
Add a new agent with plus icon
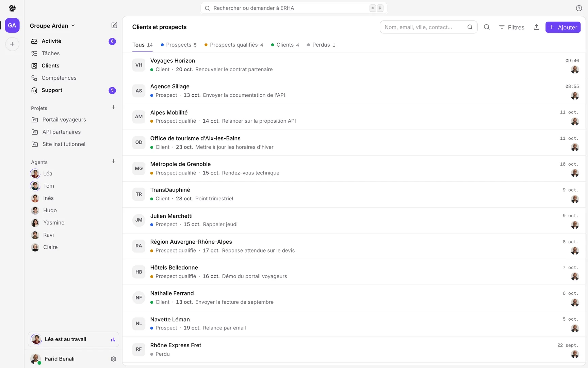pos(114,161)
